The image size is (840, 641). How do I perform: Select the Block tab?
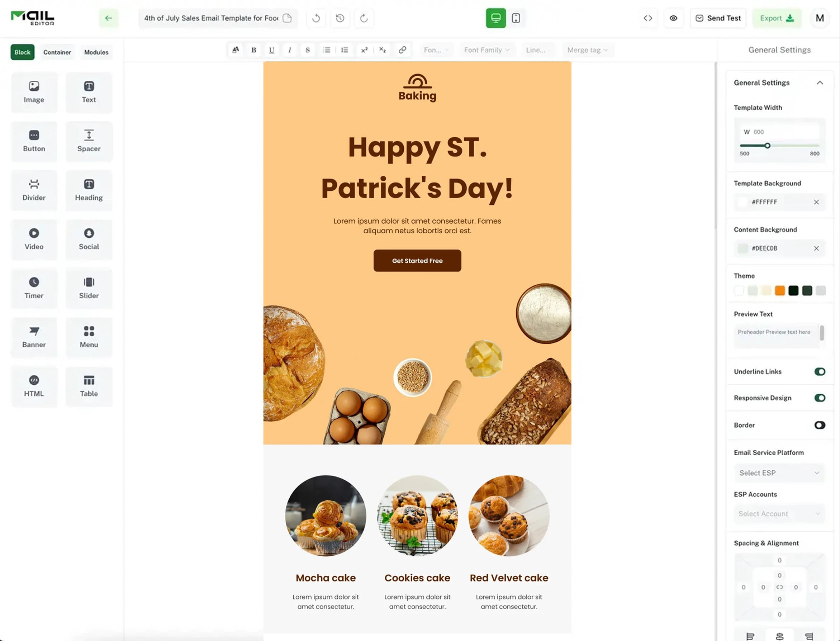(x=23, y=52)
